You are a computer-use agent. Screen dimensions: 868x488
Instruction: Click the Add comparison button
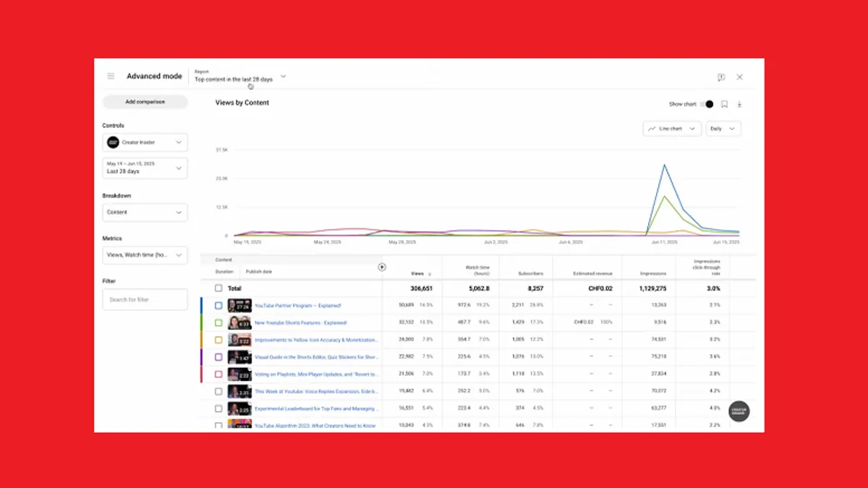(145, 102)
